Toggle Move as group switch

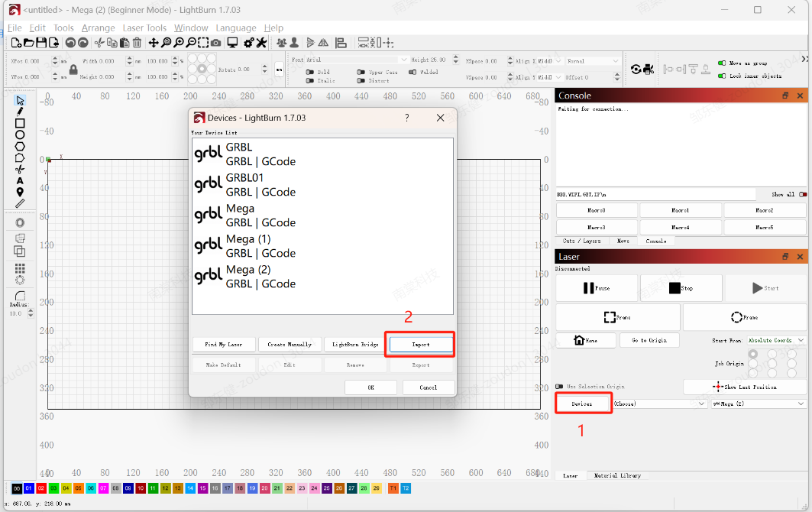coord(721,63)
